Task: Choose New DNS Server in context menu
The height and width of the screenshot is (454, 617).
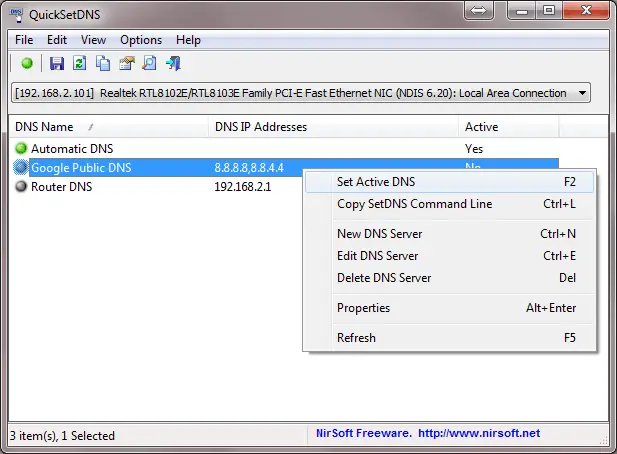Action: click(x=449, y=234)
